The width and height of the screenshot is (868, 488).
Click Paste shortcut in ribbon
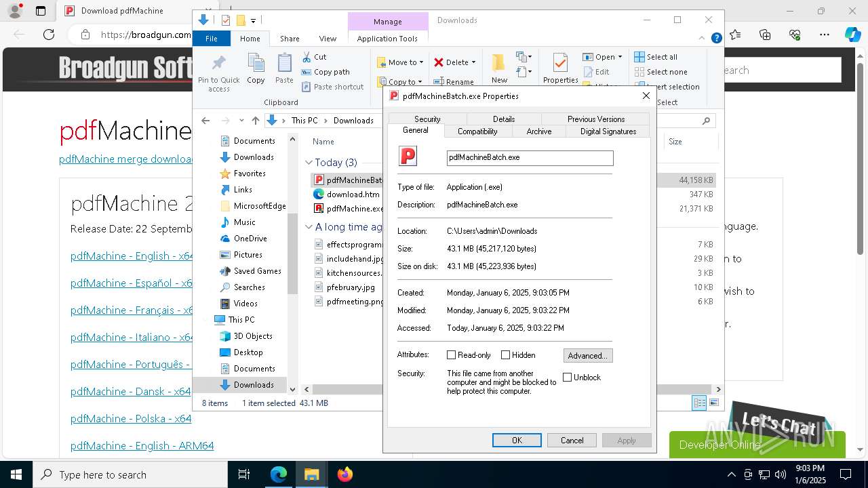(x=332, y=87)
